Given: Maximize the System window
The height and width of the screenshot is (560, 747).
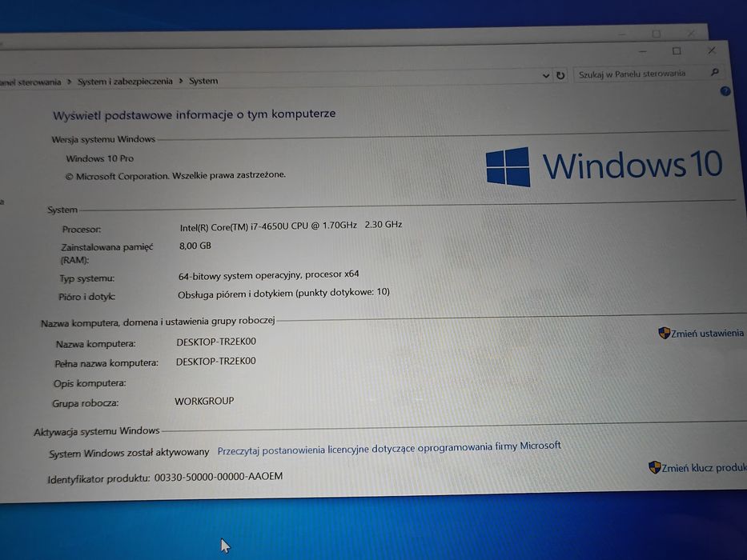Looking at the screenshot, I should click(677, 51).
